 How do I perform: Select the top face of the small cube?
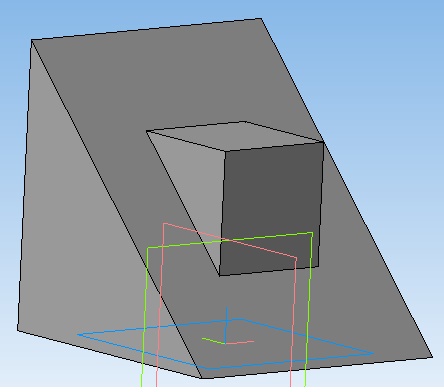(235, 135)
